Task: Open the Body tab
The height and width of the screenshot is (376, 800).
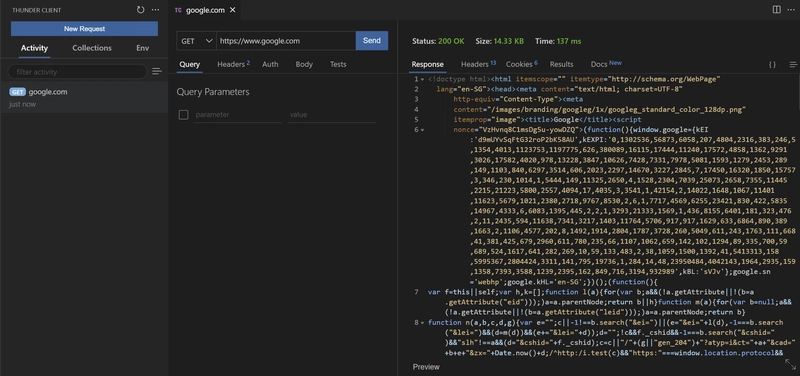Action: (304, 64)
